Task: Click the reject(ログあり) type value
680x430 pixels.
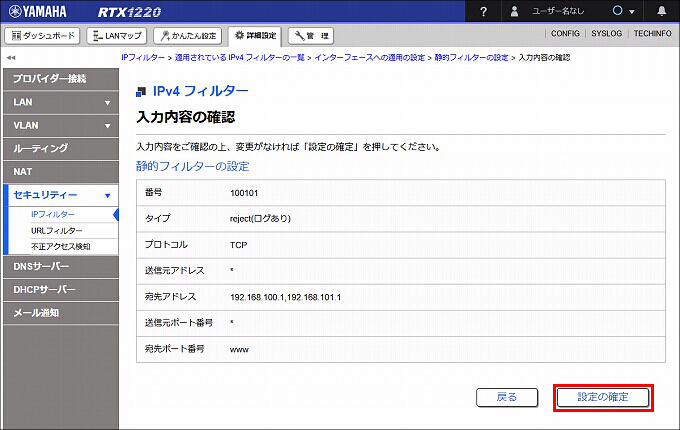Action: 260,218
